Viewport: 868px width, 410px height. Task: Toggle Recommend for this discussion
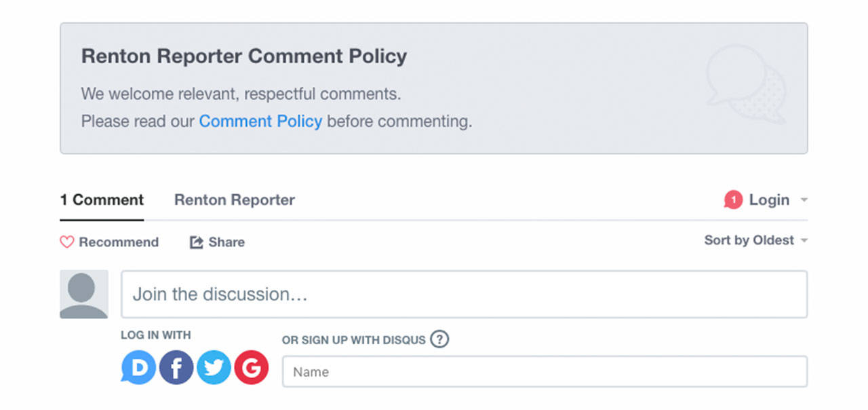(108, 242)
